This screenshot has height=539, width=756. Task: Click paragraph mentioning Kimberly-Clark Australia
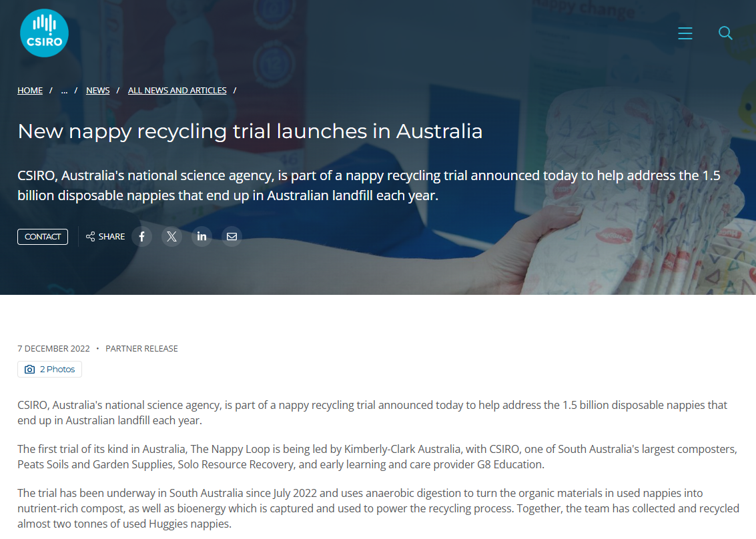(x=377, y=457)
